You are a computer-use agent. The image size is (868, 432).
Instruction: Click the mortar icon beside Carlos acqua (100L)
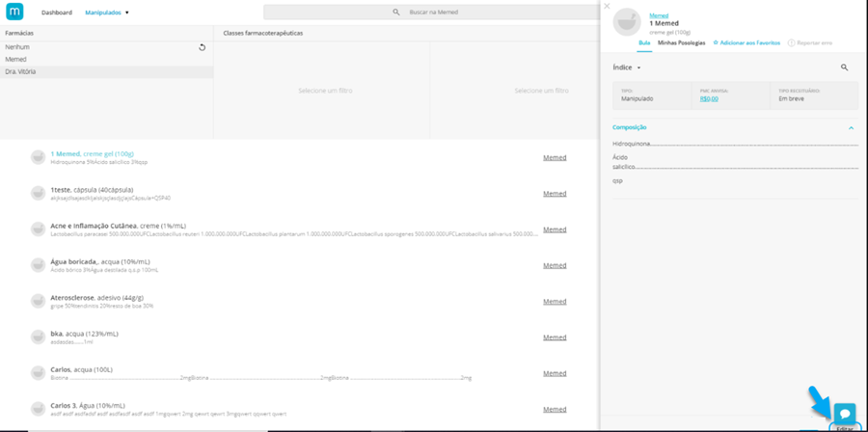(x=38, y=373)
